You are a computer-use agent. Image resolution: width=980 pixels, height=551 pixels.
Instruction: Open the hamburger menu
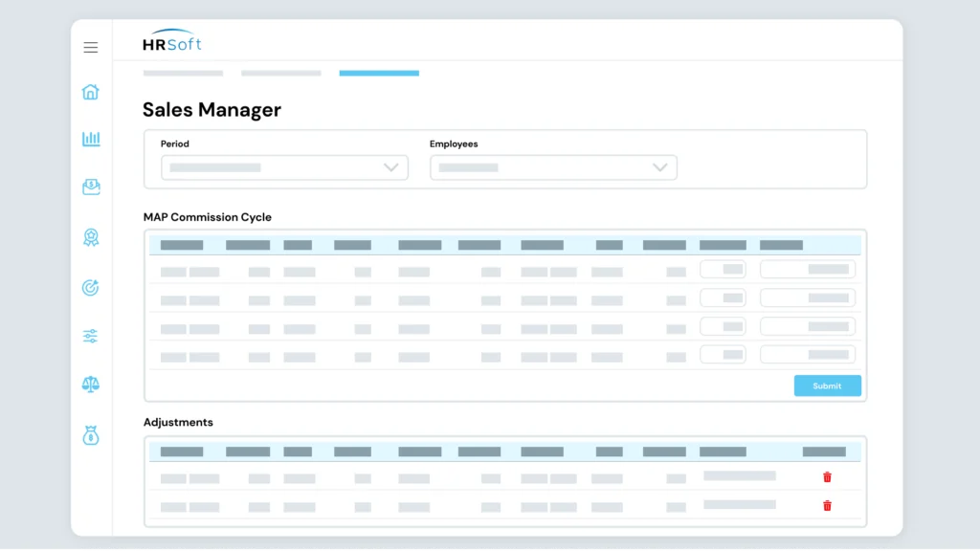click(x=91, y=48)
